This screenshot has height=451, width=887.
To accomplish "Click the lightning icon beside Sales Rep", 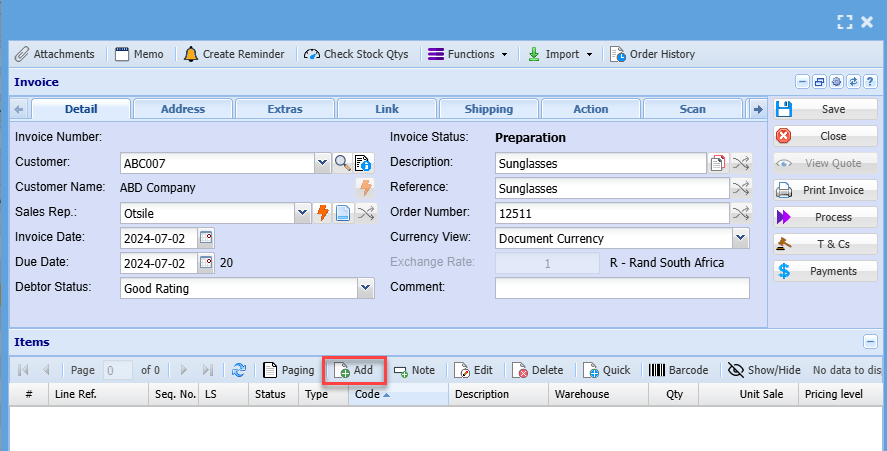I will coord(323,212).
